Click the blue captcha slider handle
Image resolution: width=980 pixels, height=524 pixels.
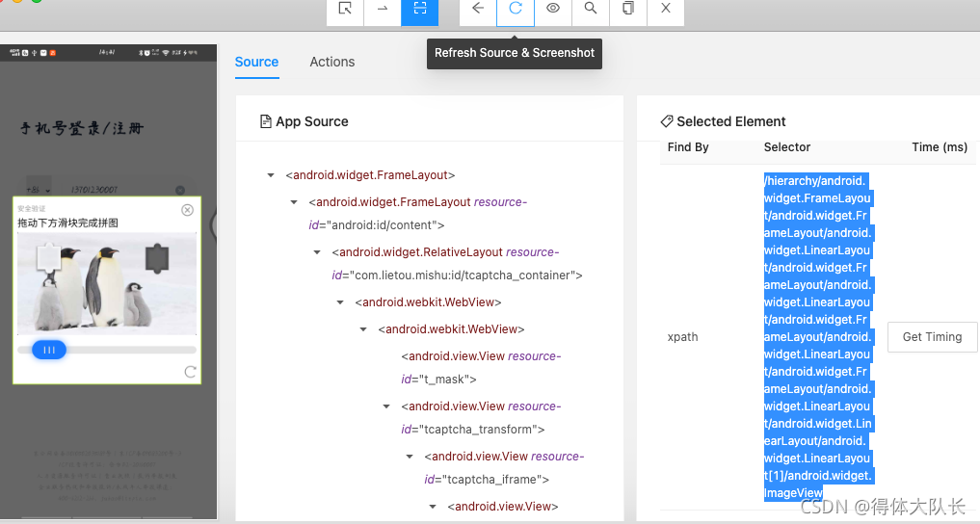(49, 350)
